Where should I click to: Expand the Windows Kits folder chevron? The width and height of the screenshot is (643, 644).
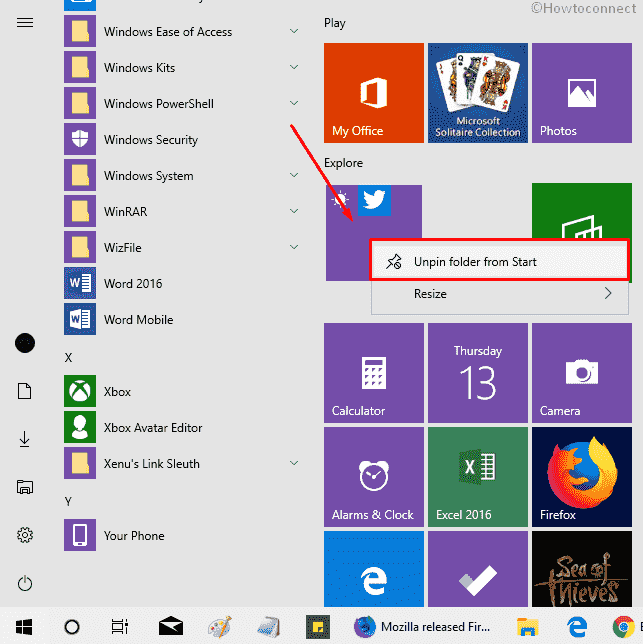point(294,67)
